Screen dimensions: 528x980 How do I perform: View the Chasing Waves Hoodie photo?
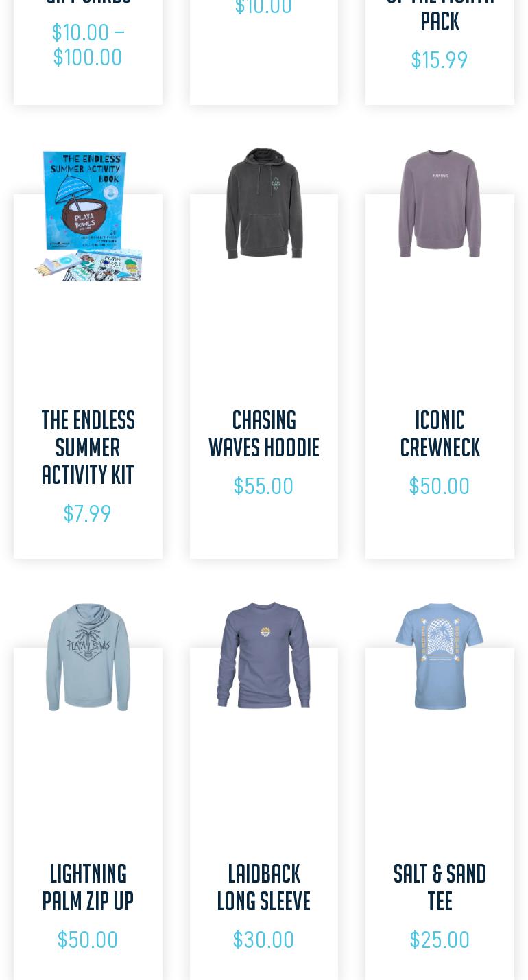(264, 203)
